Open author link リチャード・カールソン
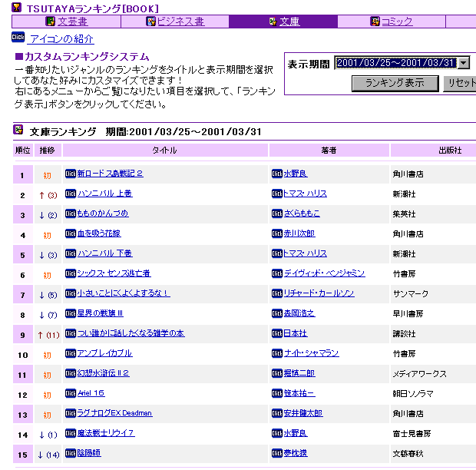476x470 pixels. click(x=319, y=293)
